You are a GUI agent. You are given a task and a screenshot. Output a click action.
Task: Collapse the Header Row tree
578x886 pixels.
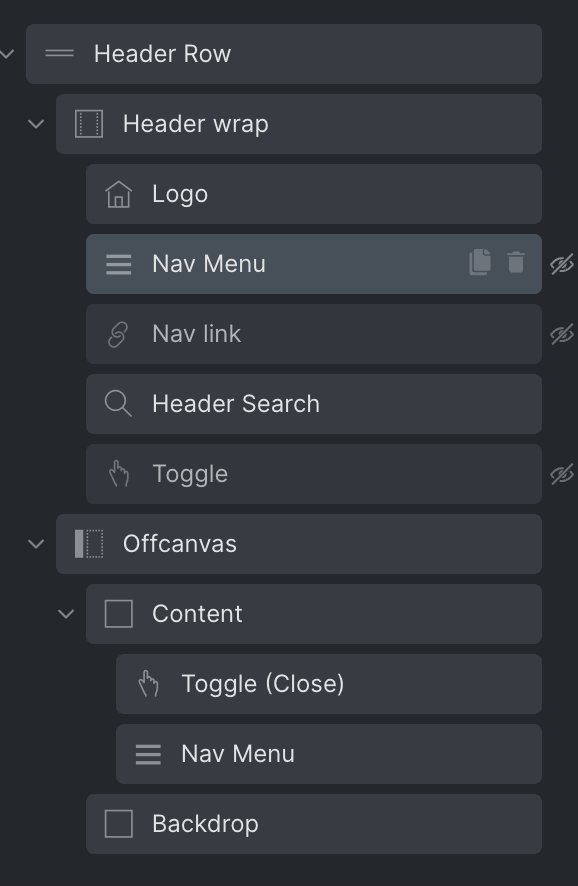pos(7,54)
